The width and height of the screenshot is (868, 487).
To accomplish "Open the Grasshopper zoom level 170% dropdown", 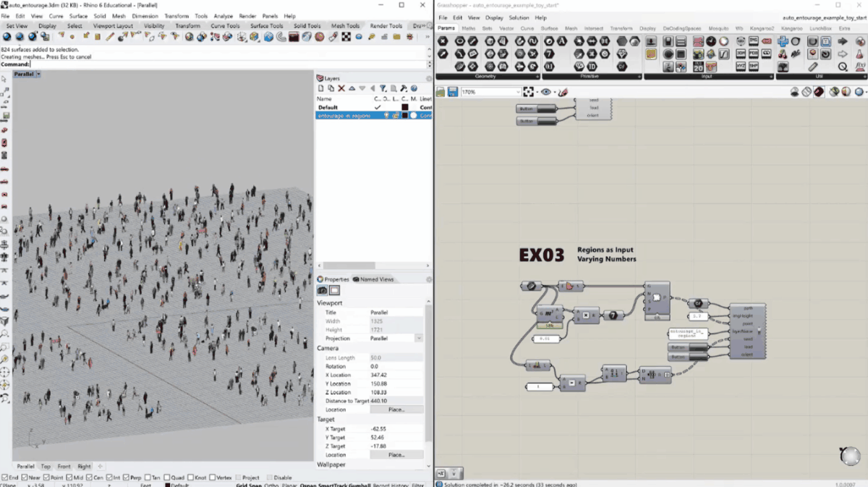I will click(517, 93).
